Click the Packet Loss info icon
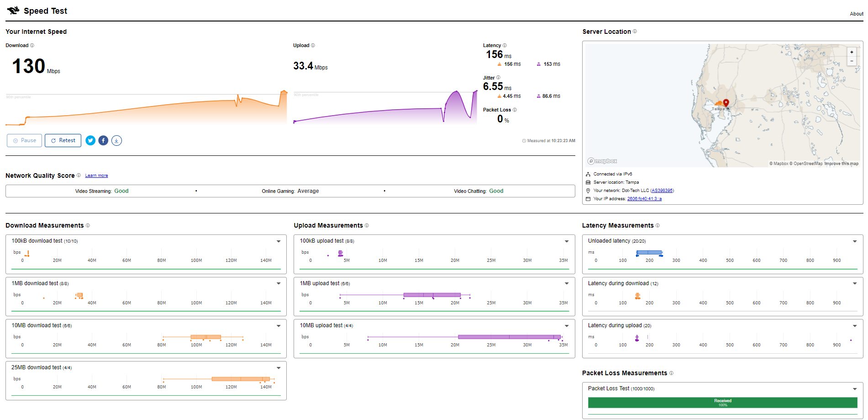This screenshot has width=868, height=420. 515,110
